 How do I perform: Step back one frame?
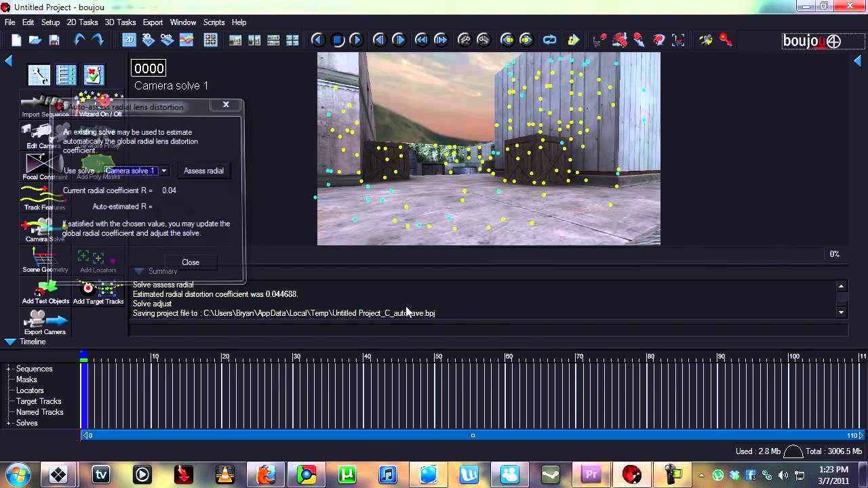380,41
